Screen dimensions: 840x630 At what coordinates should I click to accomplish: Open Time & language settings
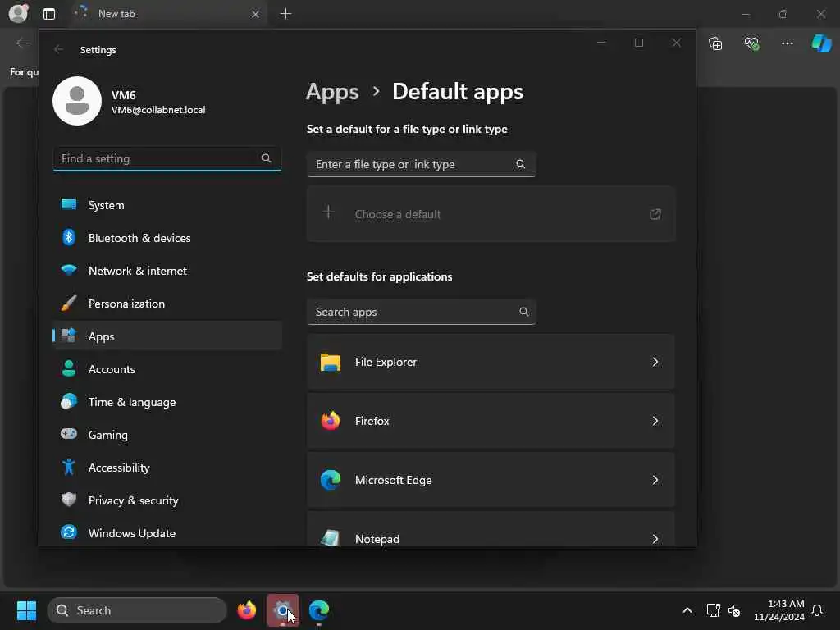(x=167, y=402)
